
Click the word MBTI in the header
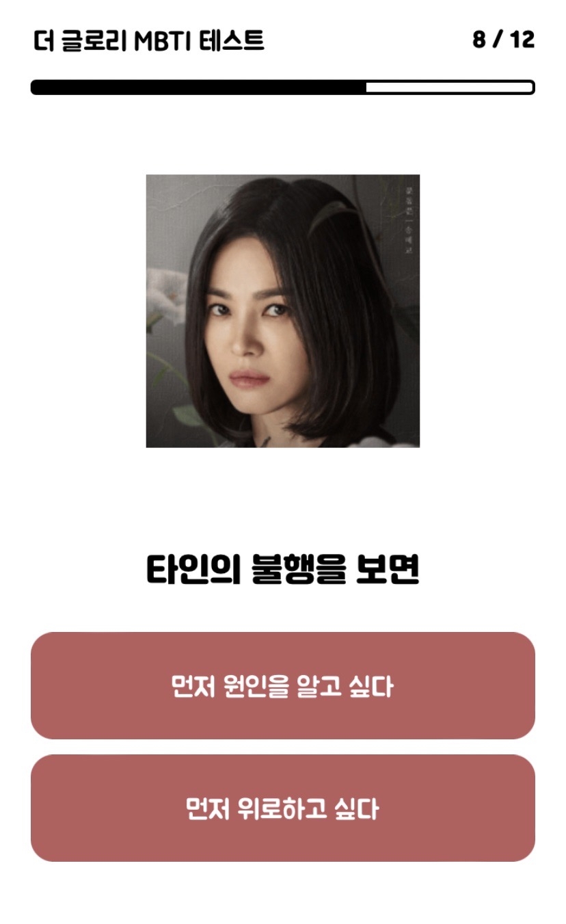tap(163, 42)
